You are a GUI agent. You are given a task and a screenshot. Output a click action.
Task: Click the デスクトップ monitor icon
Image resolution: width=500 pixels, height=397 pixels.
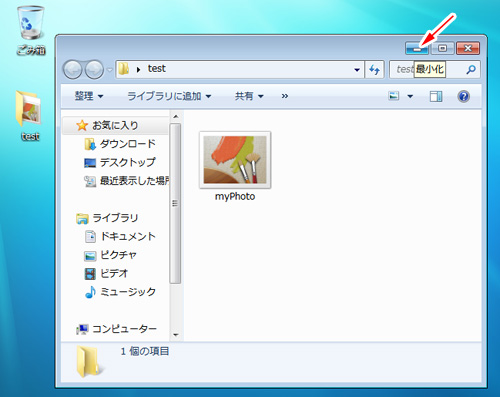click(90, 163)
